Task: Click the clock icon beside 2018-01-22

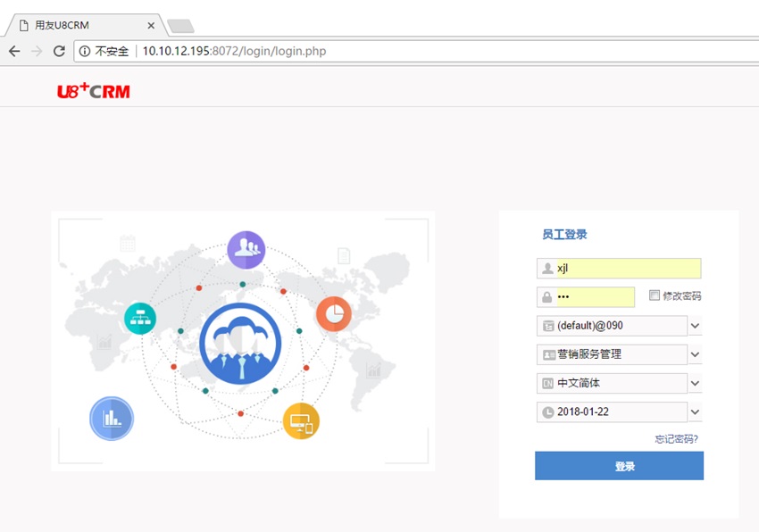Action: point(548,412)
